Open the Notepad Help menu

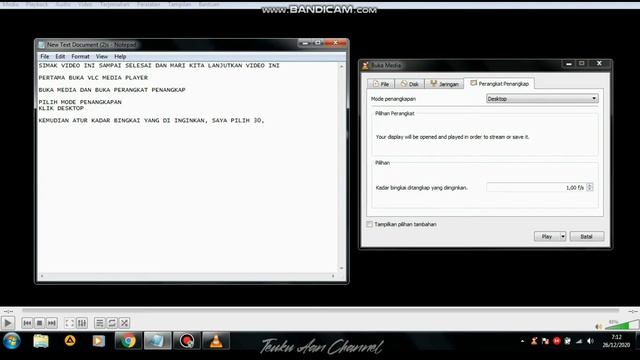tap(120, 56)
